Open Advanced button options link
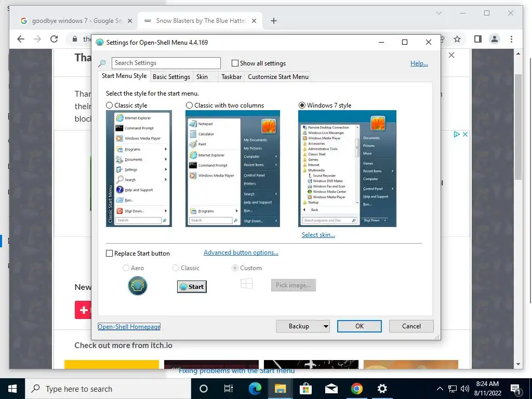 tap(241, 252)
